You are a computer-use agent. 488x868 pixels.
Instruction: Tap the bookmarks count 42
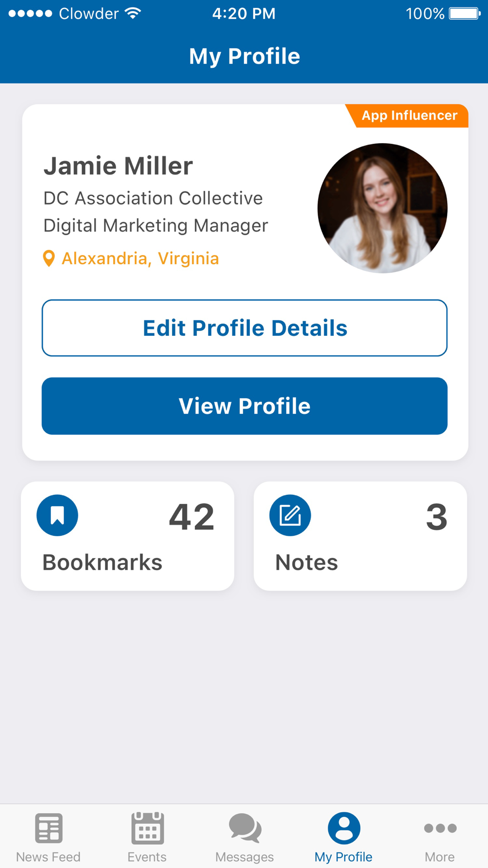pos(192,517)
